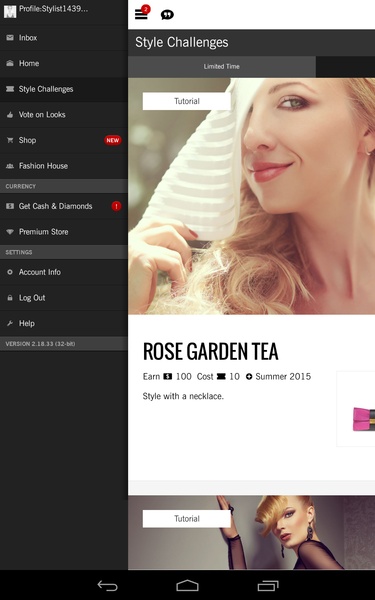The width and height of the screenshot is (375, 600).
Task: Tap the profile avatar picture
Action: 10,11
